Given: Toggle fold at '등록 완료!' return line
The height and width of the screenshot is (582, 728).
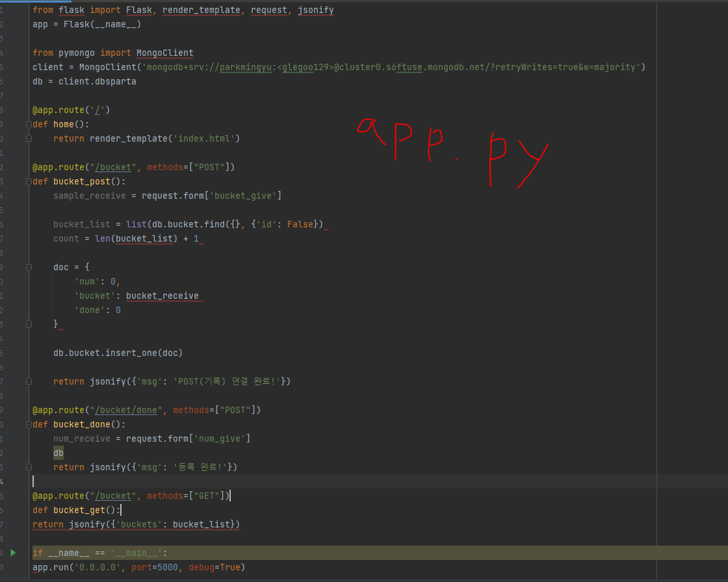Looking at the screenshot, I should pyautogui.click(x=29, y=467).
